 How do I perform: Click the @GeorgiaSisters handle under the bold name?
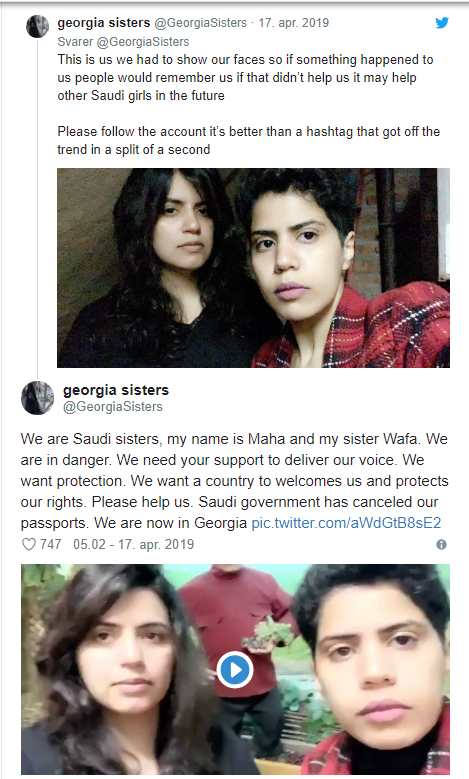tap(113, 406)
